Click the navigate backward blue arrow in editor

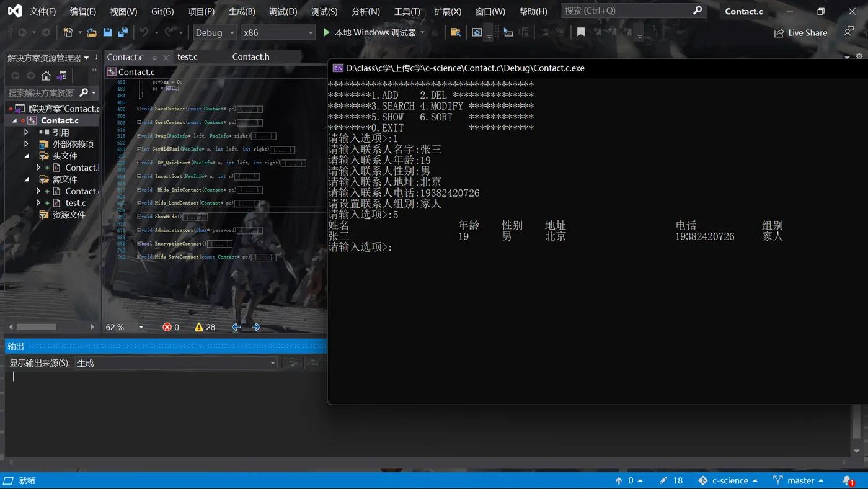tap(236, 327)
